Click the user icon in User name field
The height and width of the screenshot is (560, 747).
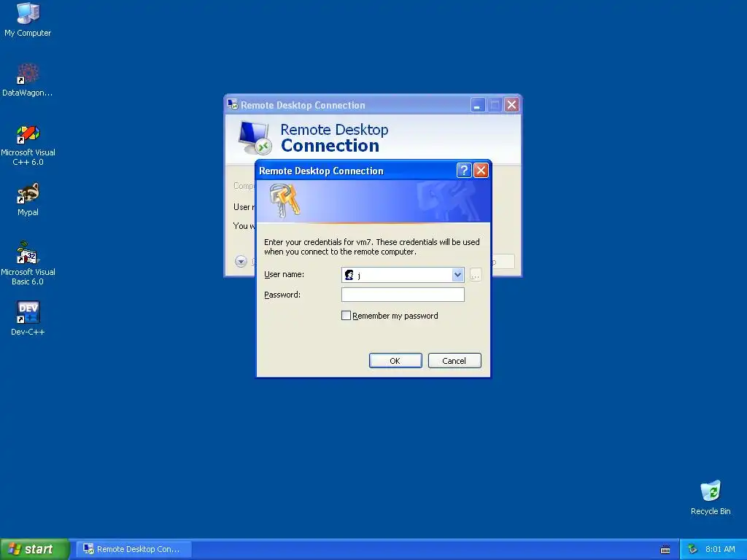349,275
